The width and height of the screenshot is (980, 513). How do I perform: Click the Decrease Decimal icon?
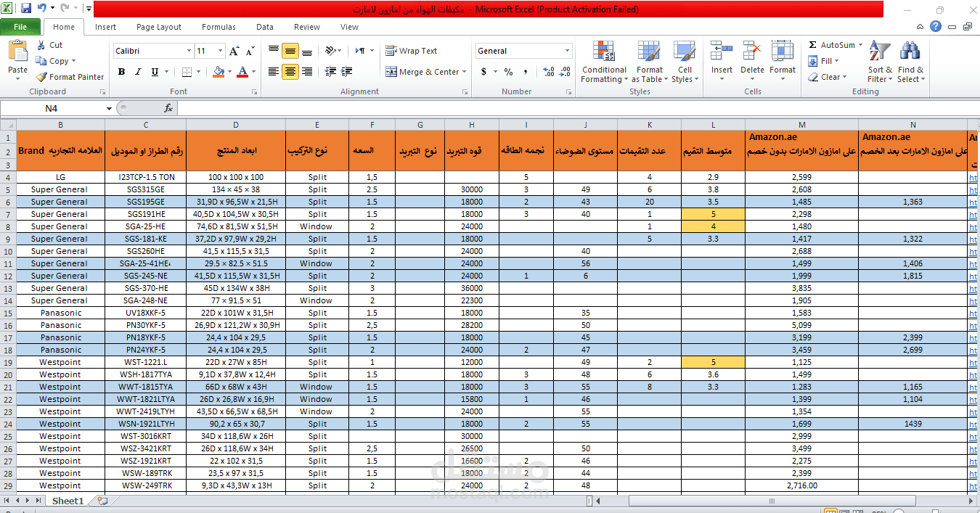coord(565,72)
